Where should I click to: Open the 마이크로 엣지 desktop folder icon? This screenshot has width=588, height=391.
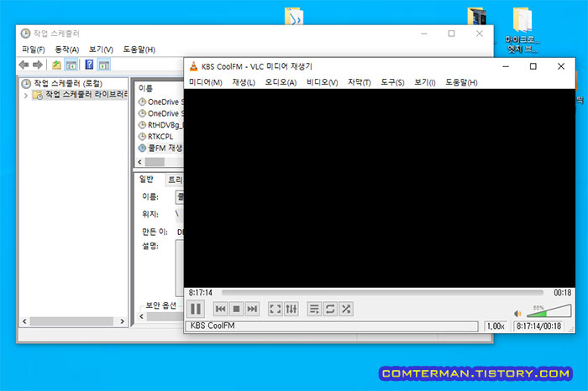pos(522,31)
